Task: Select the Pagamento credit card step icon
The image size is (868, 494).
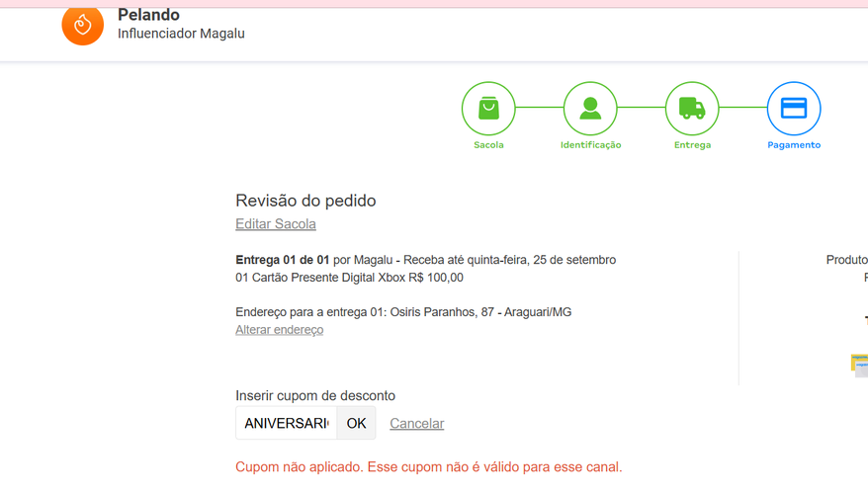Action: [x=794, y=109]
